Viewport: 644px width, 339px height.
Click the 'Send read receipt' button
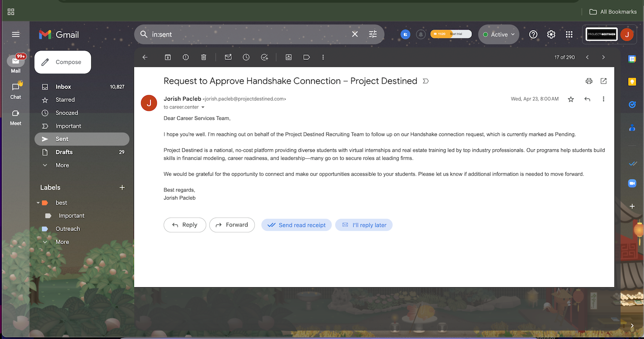pyautogui.click(x=297, y=225)
